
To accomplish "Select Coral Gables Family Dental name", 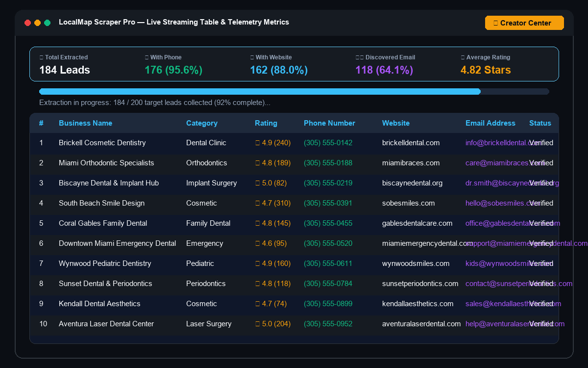I will 103,223.
